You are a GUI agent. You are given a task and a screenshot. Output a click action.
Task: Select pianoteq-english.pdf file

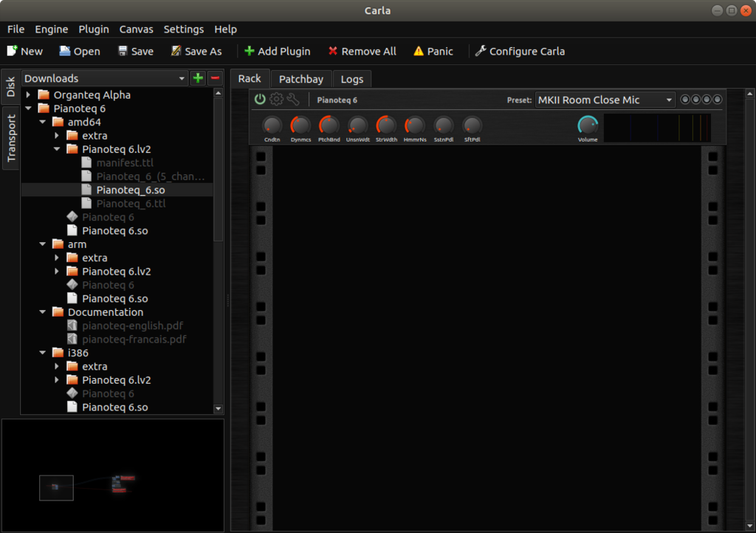pyautogui.click(x=133, y=326)
